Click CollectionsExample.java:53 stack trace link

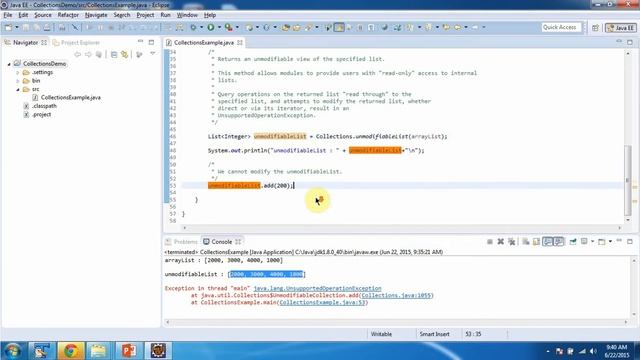point(322,302)
